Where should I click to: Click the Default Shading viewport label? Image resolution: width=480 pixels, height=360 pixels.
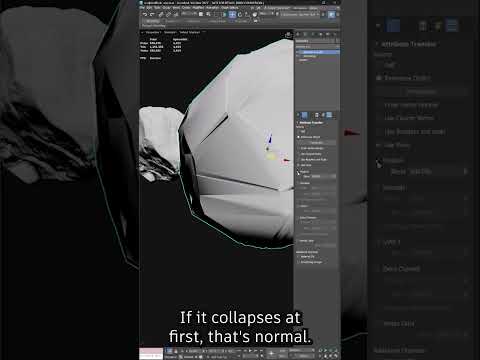(190, 32)
